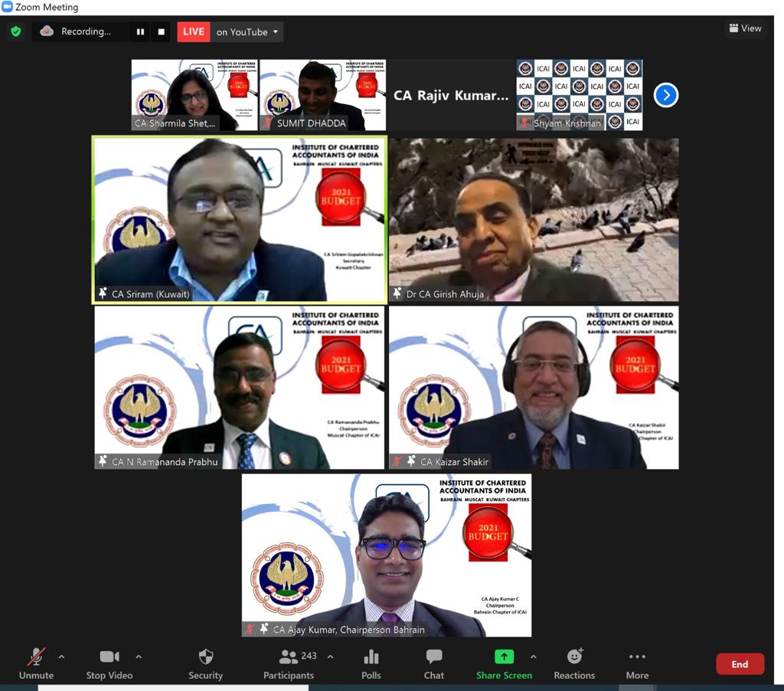
Task: Expand audio options arrow beside Unmute
Action: click(61, 657)
